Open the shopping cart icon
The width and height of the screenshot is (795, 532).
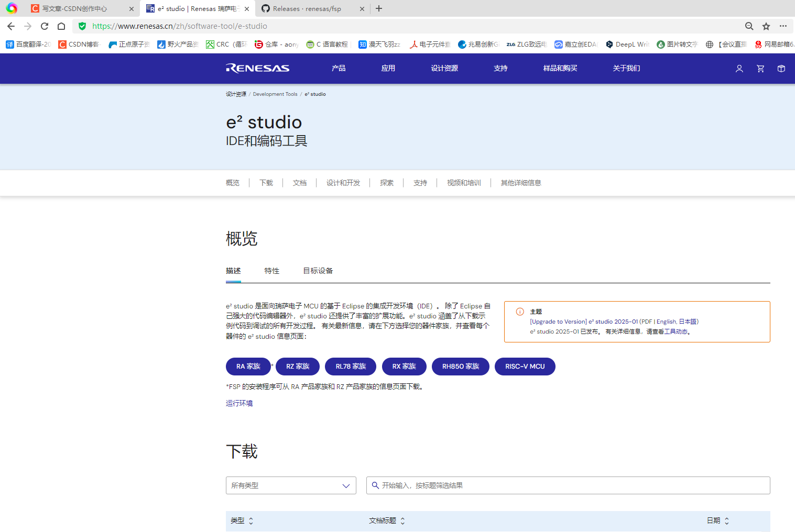pyautogui.click(x=760, y=69)
